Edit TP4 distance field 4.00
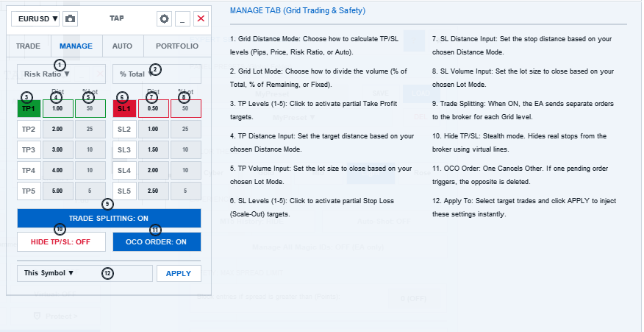This screenshot has height=332, width=644. coord(58,170)
